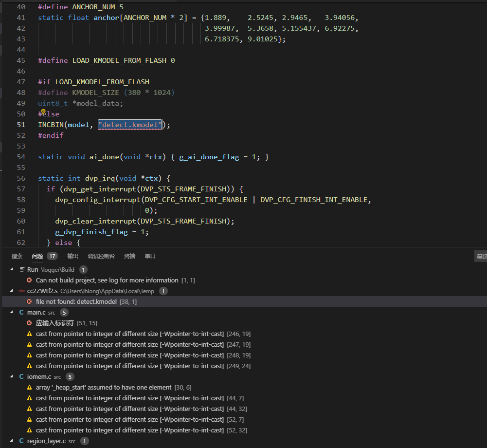Click the badge 1 next to Run \logger\Build

coord(83,269)
